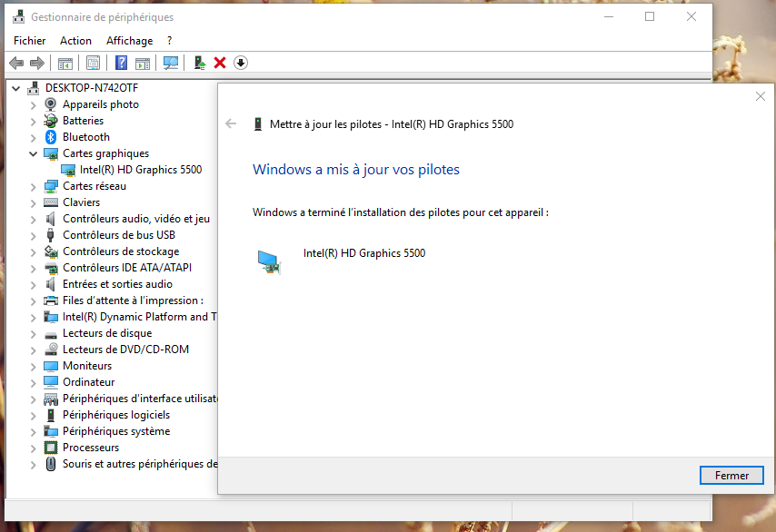Open the Affichage menu
The image size is (776, 532).
click(130, 41)
